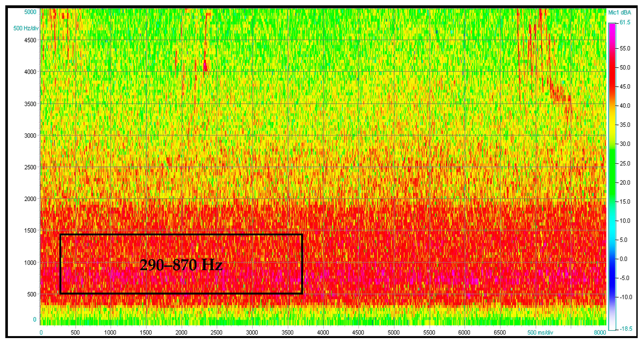Viewport: 644px width, 342px height.
Task: Select the -18.5 minimum colorbar value
Action: (x=626, y=329)
